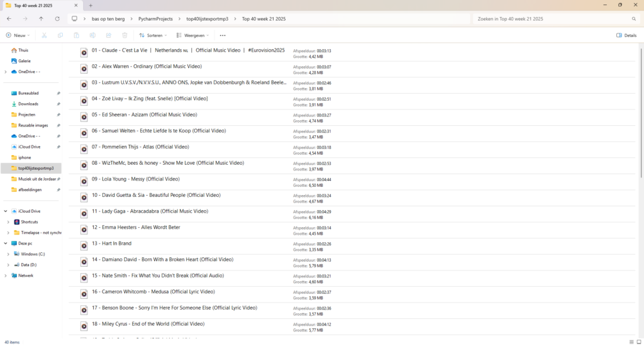Click the This PC monitor icon in address bar
The width and height of the screenshot is (644, 346).
click(74, 19)
